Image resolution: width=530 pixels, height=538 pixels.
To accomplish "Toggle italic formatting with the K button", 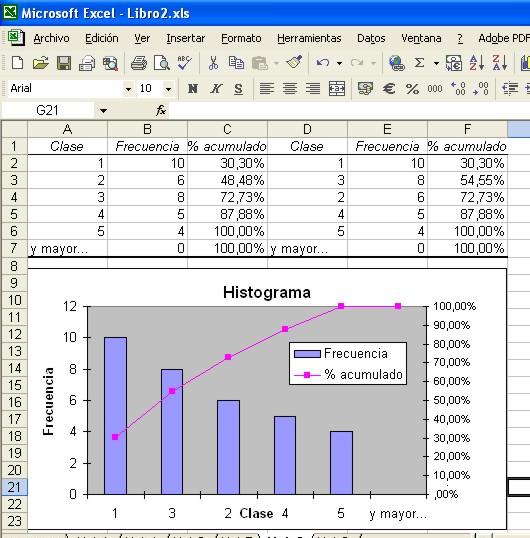I will [216, 89].
